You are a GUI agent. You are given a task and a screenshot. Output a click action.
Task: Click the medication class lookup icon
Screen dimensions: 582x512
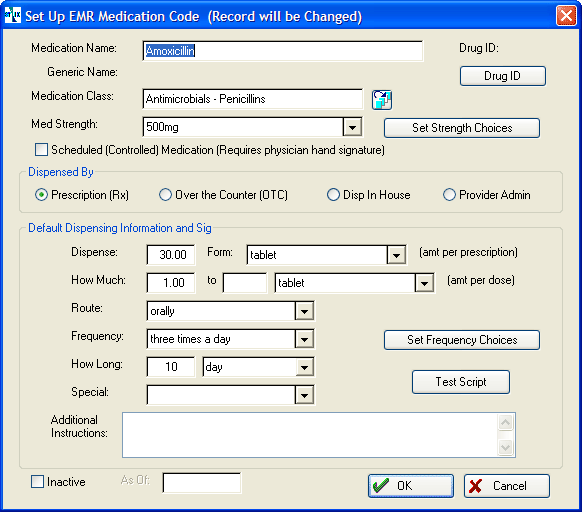[382, 100]
